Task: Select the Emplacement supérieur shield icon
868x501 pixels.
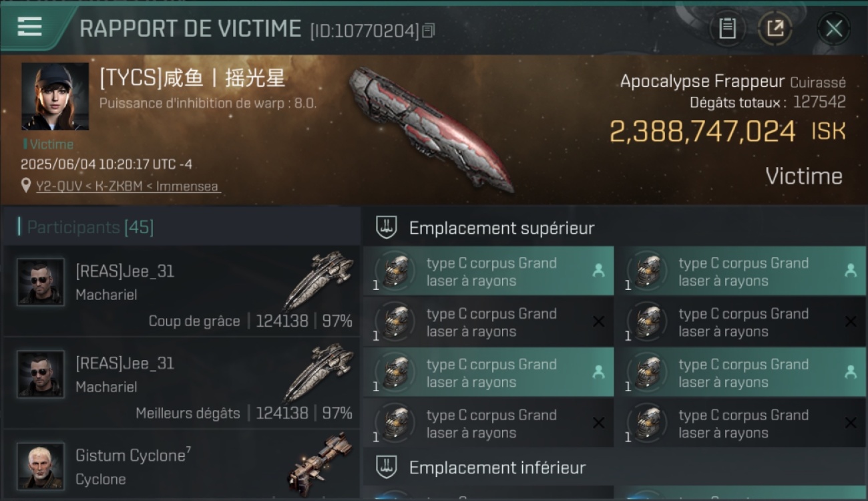Action: point(386,227)
